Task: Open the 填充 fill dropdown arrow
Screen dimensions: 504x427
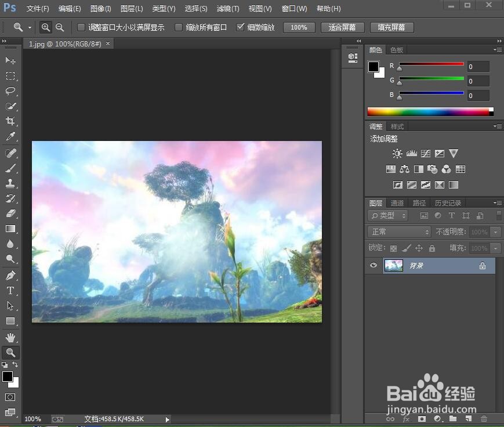Action: pyautogui.click(x=496, y=248)
